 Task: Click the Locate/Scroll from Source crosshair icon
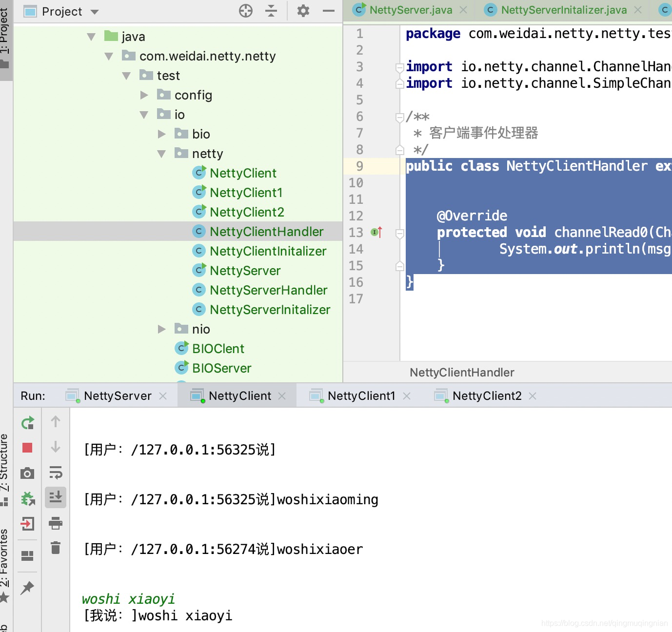(x=246, y=11)
